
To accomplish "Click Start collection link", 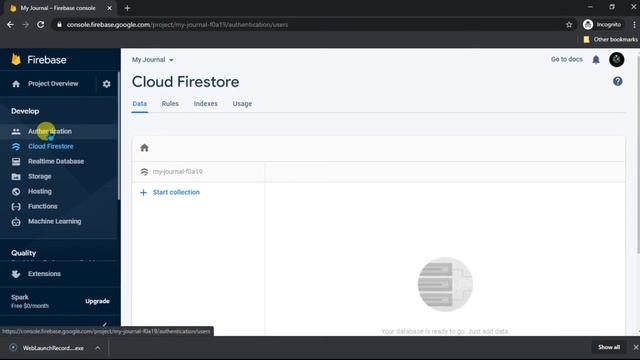I will click(x=176, y=192).
